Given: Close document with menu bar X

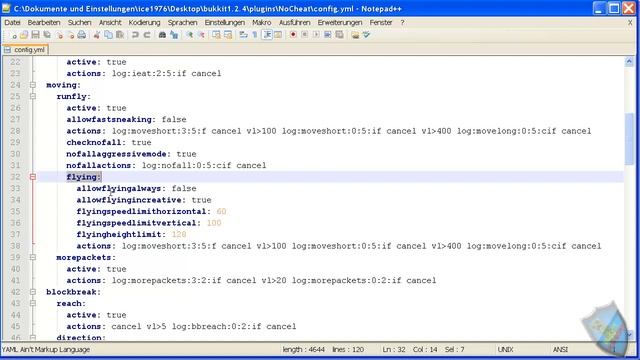Looking at the screenshot, I should (630, 23).
